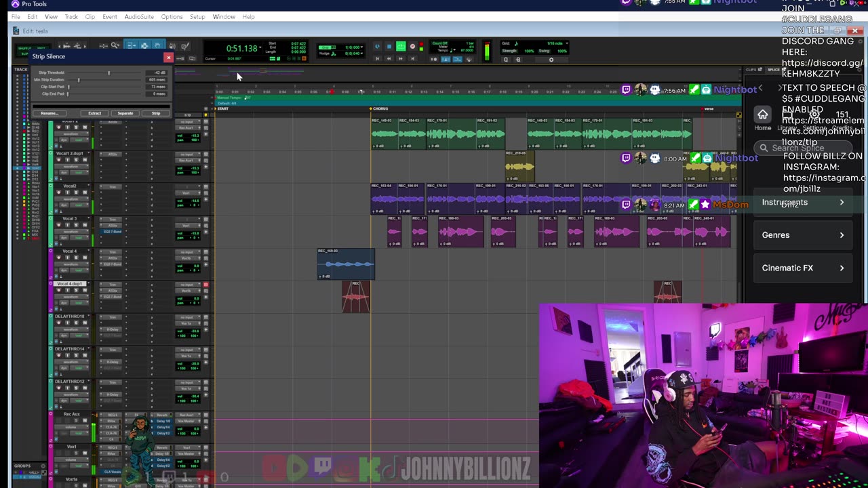868x488 pixels.
Task: Open the Edit menu
Action: pyautogui.click(x=33, y=17)
